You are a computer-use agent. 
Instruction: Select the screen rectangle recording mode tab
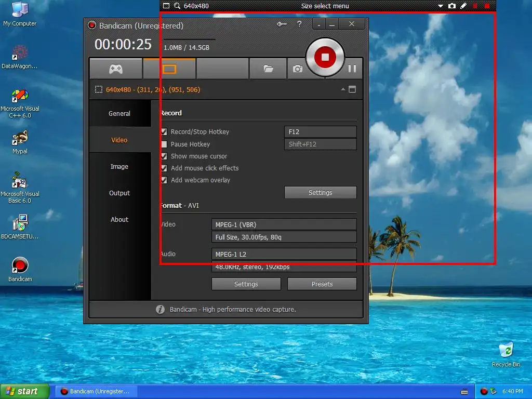(169, 69)
